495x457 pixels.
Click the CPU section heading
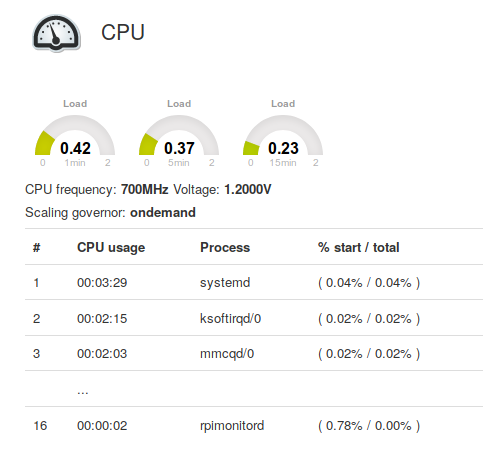[x=123, y=32]
